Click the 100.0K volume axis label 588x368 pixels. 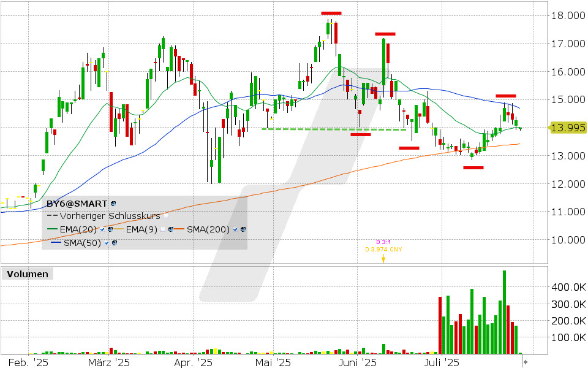pyautogui.click(x=568, y=337)
